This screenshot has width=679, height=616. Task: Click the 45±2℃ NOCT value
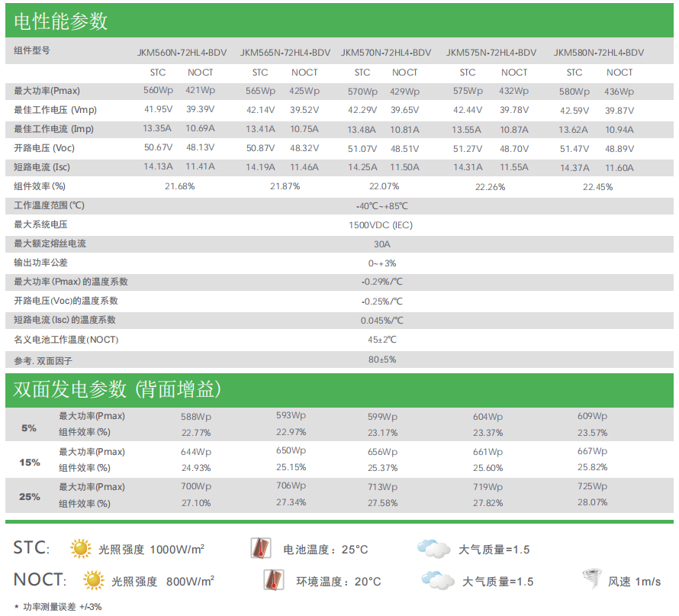[x=382, y=340]
